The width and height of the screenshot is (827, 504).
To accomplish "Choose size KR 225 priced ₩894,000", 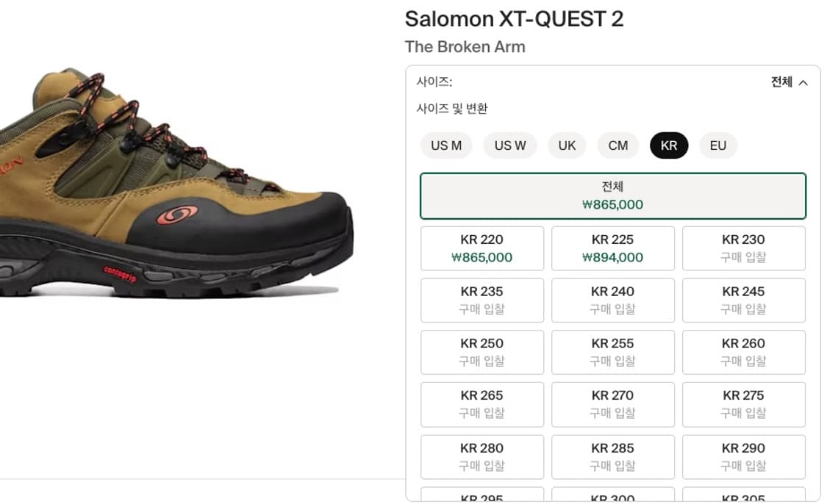I will click(x=613, y=248).
